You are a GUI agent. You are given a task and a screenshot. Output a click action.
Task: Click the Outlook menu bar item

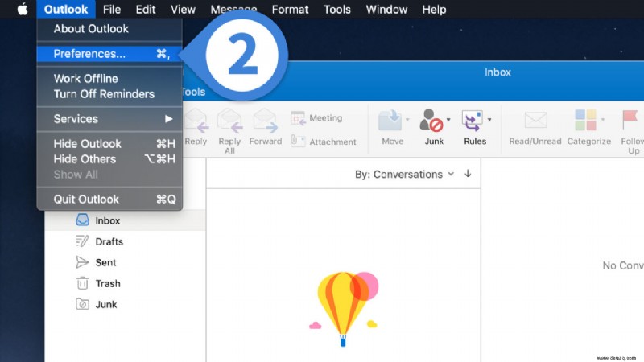coord(66,9)
